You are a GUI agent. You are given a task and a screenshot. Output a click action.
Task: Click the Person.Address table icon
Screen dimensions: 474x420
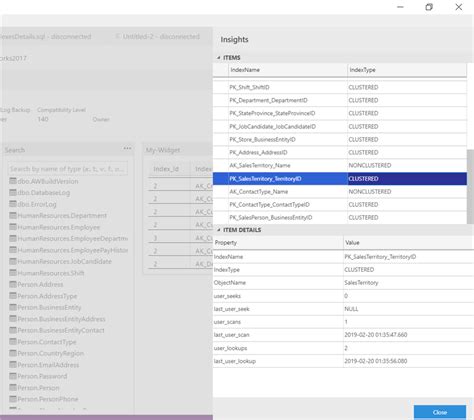[x=13, y=284]
